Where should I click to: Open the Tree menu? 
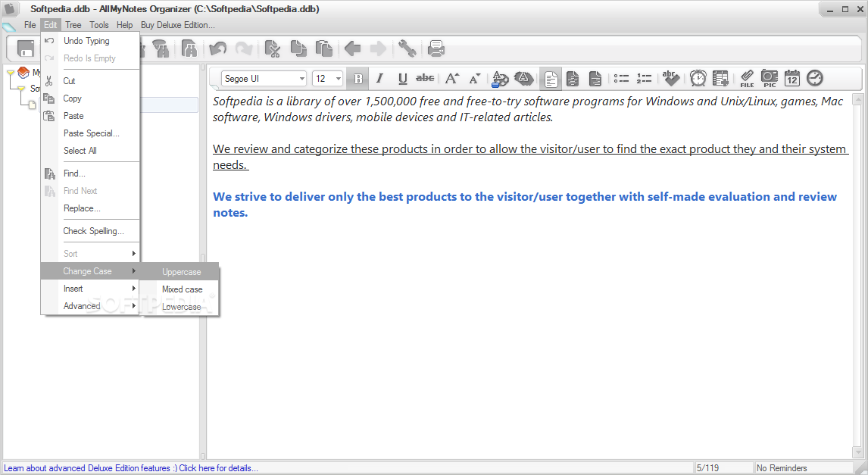coord(73,25)
